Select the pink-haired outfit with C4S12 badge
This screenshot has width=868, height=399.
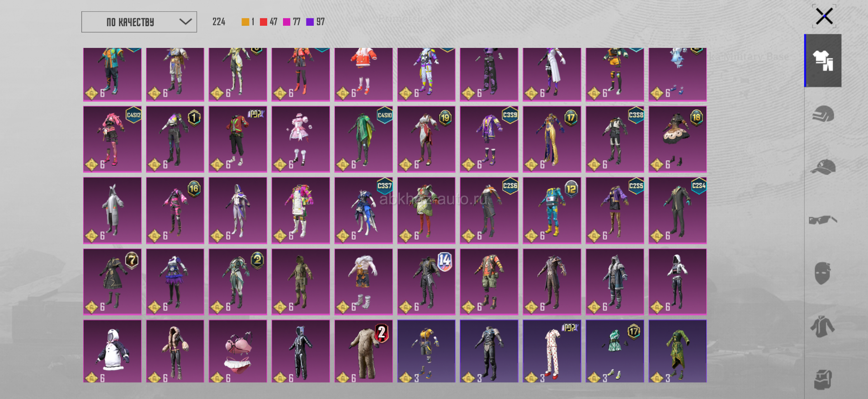click(112, 139)
